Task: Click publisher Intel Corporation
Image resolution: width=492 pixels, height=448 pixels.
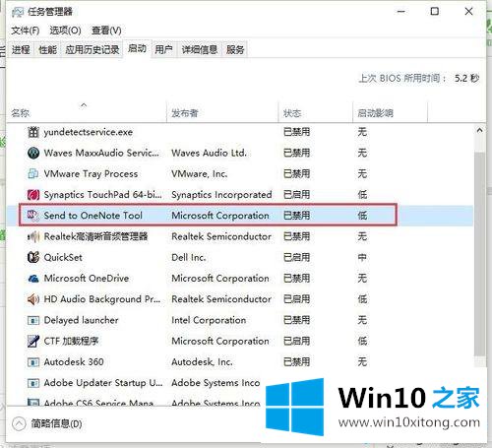Action: (209, 320)
